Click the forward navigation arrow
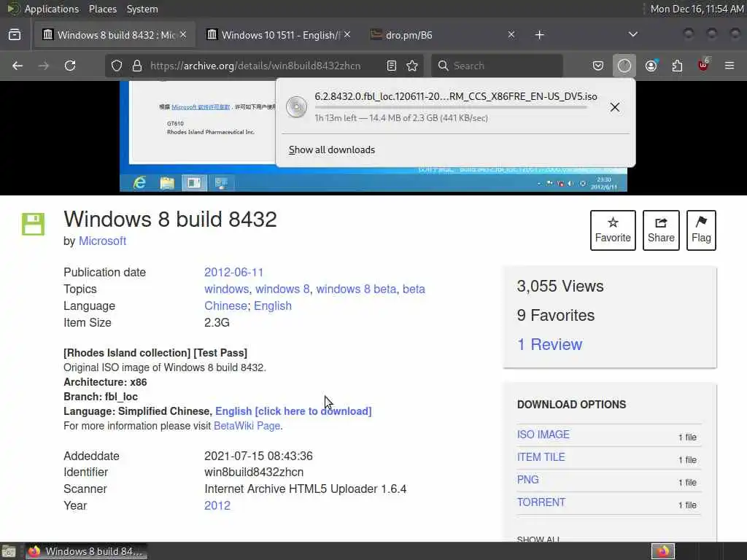The height and width of the screenshot is (560, 747). point(43,66)
